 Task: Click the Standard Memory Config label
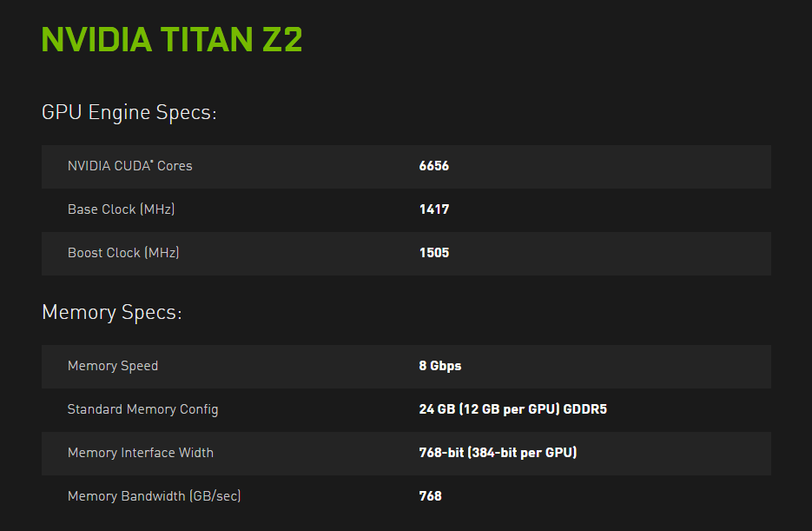pos(142,409)
